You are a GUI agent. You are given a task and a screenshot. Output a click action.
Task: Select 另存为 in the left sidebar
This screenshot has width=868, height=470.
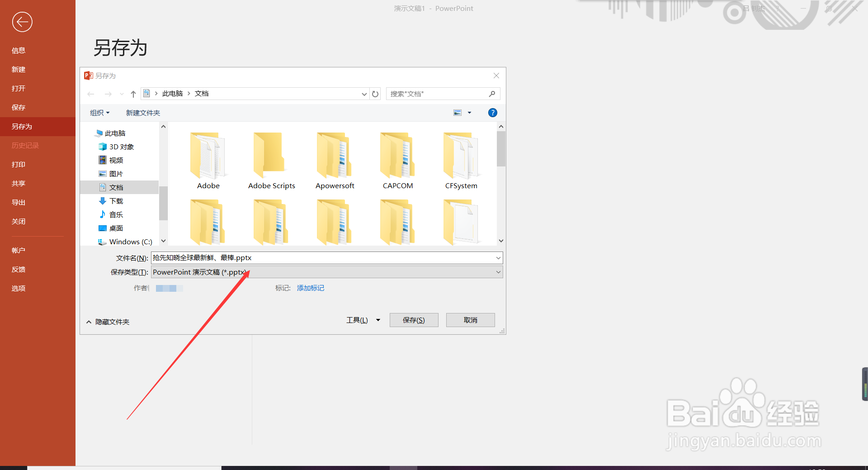[22, 126]
